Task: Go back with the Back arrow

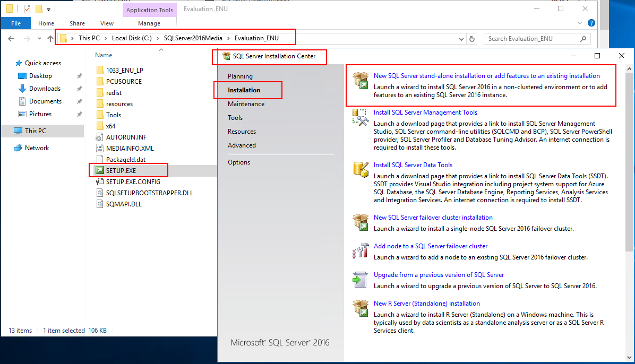Action: pyautogui.click(x=11, y=38)
